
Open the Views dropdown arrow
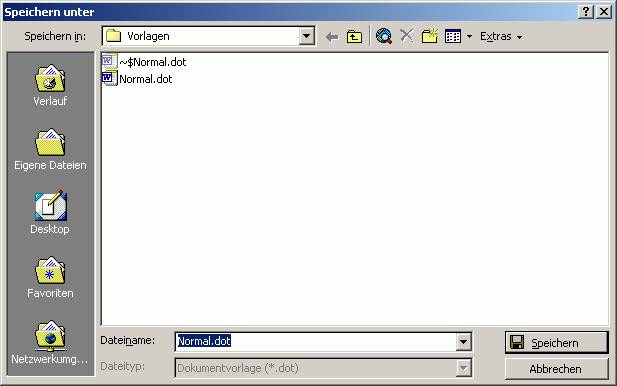(469, 37)
